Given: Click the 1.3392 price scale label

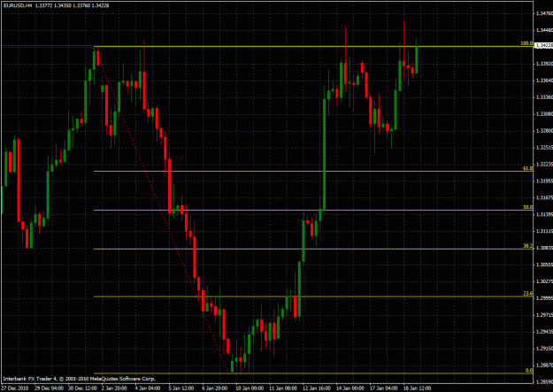Looking at the screenshot, I should tap(544, 64).
